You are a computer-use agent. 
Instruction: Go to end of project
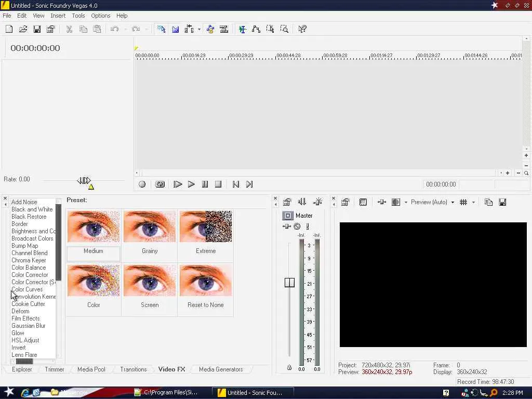[x=249, y=184]
